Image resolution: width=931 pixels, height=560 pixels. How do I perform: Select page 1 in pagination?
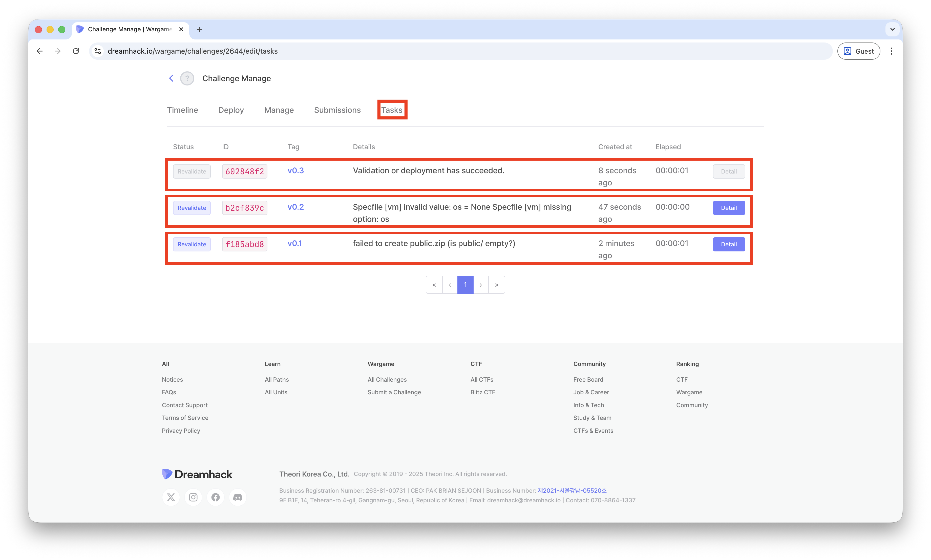465,285
